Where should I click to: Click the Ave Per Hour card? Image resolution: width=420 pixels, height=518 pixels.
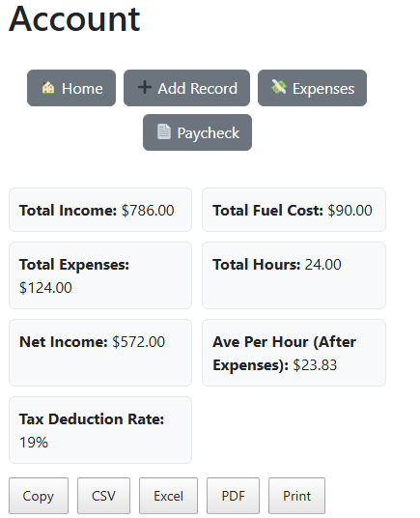294,353
